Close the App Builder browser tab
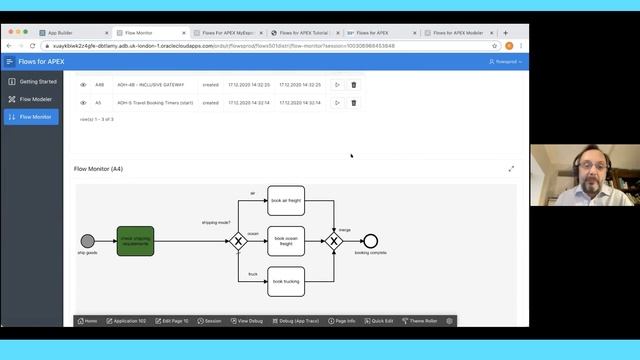The height and width of the screenshot is (360, 640). pos(107,33)
